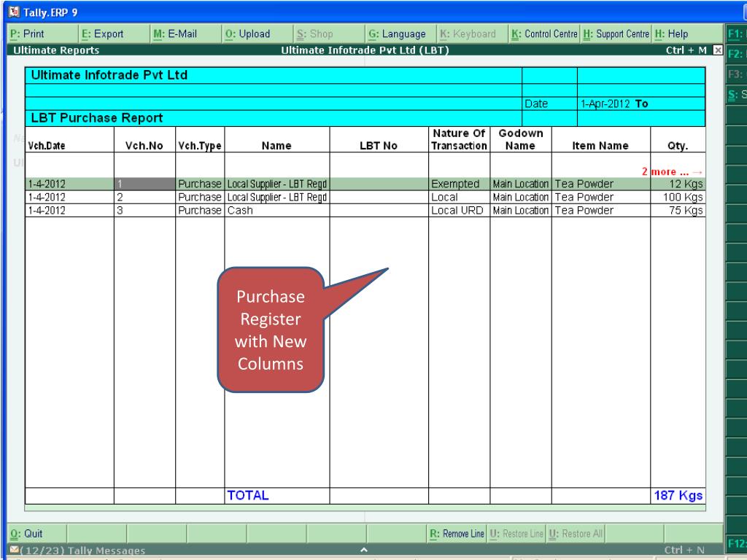Click the Ultimate Infotrade Pvt Ltd company name
Image resolution: width=747 pixels, height=560 pixels.
tap(109, 75)
